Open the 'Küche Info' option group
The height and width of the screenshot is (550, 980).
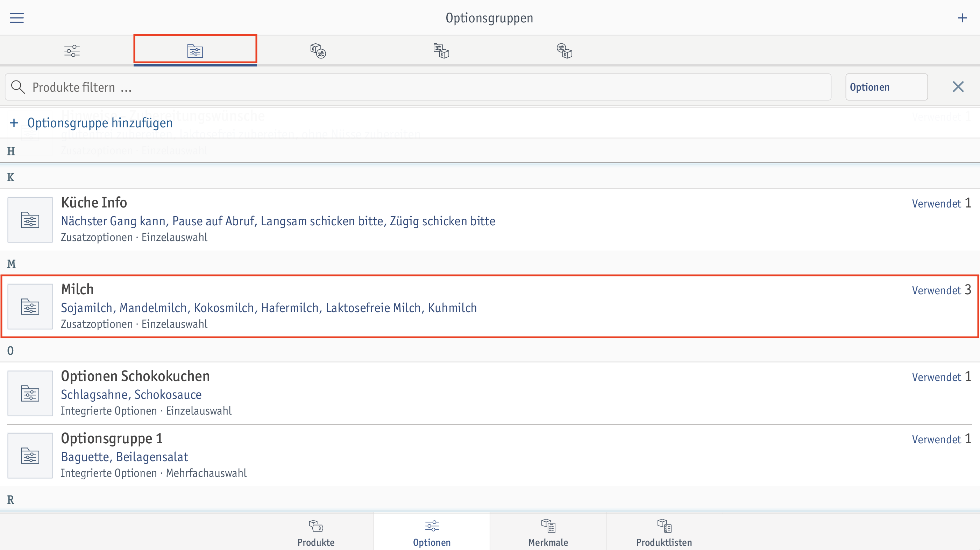tap(490, 220)
